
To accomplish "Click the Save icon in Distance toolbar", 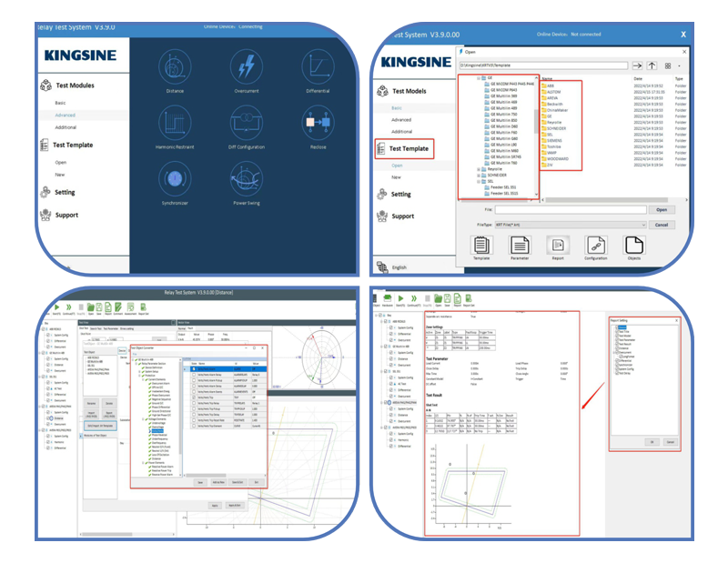I will [99, 307].
